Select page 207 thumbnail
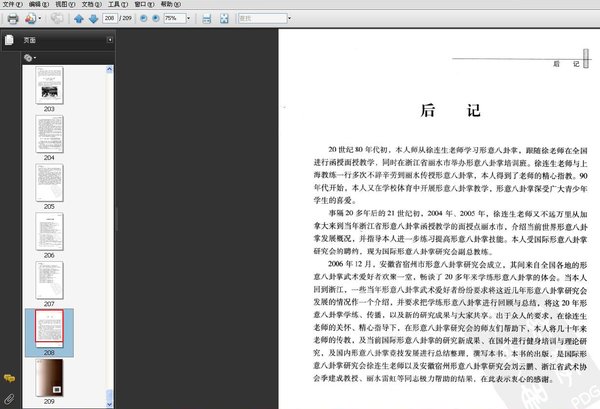 [49, 280]
